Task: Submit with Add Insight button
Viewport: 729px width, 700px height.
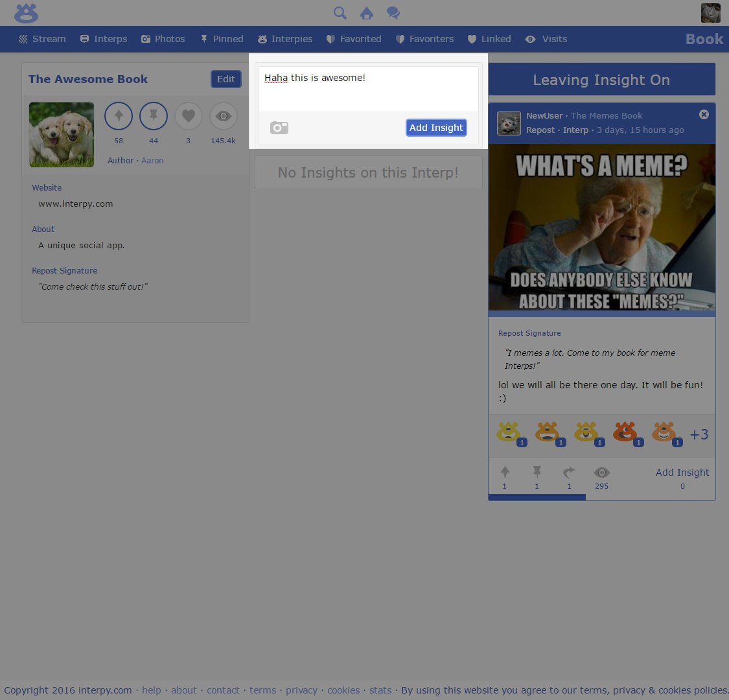Action: point(436,128)
